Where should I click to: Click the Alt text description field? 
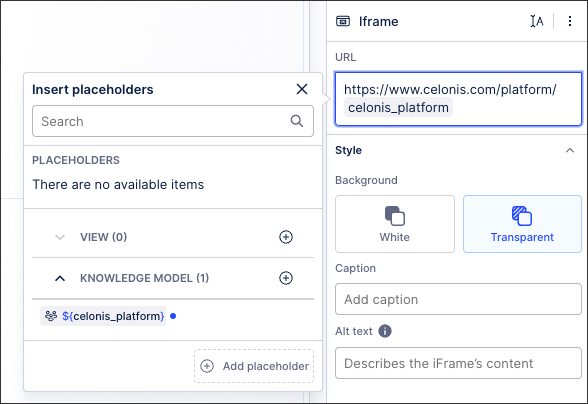[458, 363]
